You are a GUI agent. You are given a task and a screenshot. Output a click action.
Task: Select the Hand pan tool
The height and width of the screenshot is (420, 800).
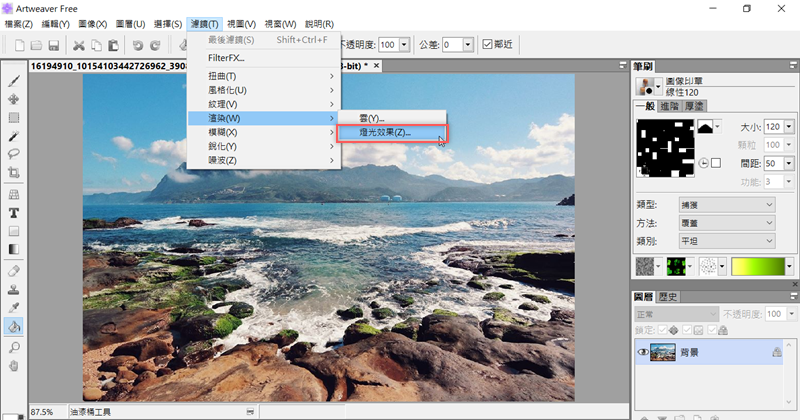coord(14,365)
